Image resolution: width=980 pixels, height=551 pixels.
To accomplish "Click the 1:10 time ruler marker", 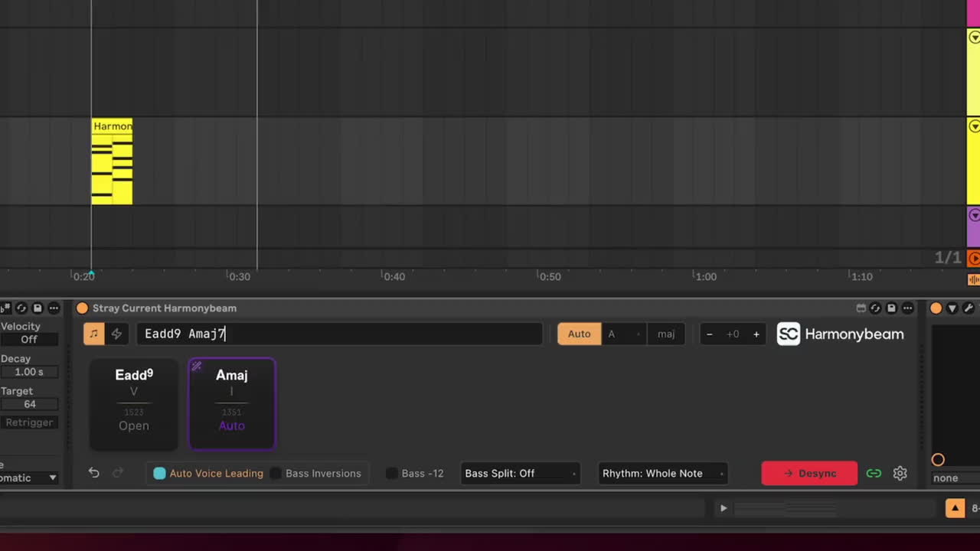I will (x=861, y=276).
